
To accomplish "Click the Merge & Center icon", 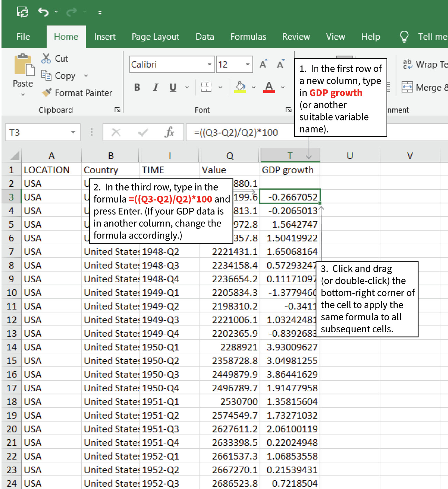I will click(x=408, y=87).
